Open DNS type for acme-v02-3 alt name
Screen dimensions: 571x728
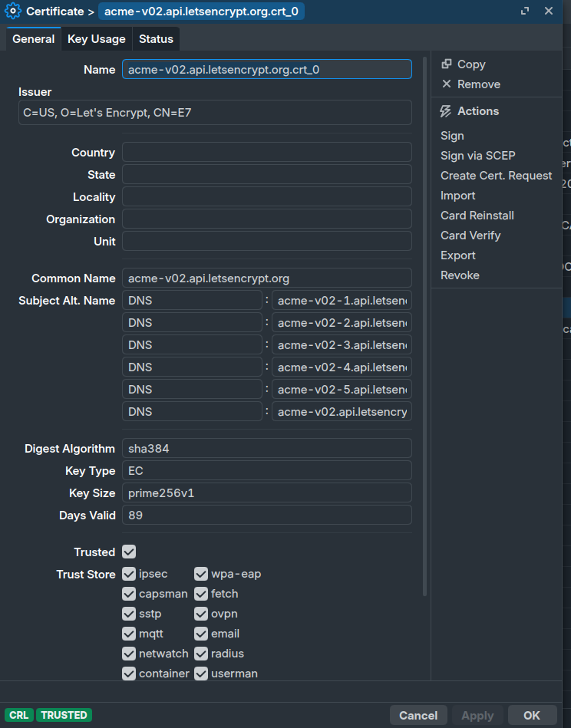point(192,345)
